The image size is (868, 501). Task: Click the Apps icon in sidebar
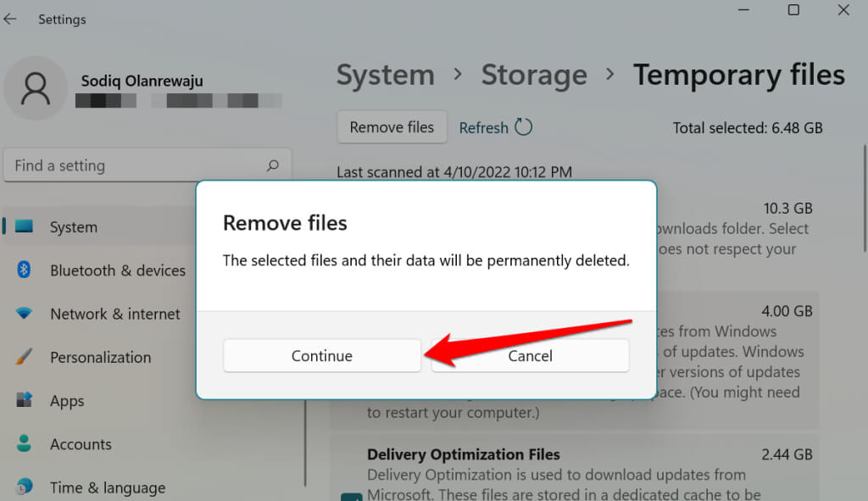coord(24,400)
